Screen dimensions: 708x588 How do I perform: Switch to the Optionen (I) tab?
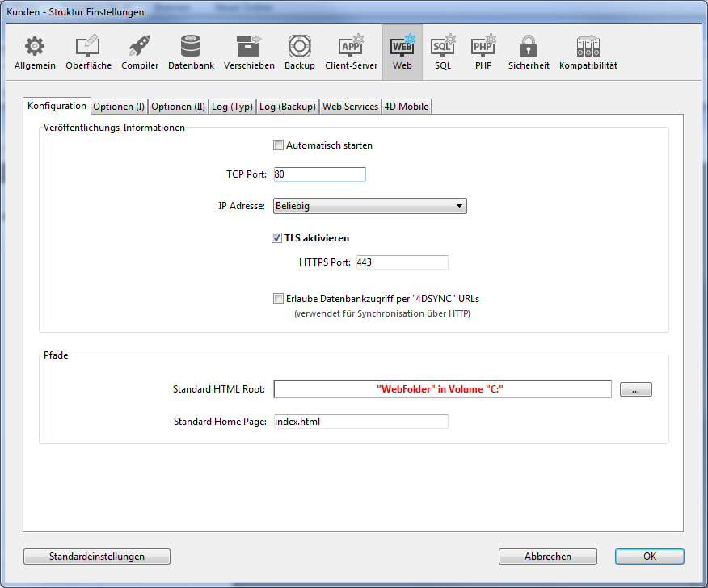tap(119, 107)
